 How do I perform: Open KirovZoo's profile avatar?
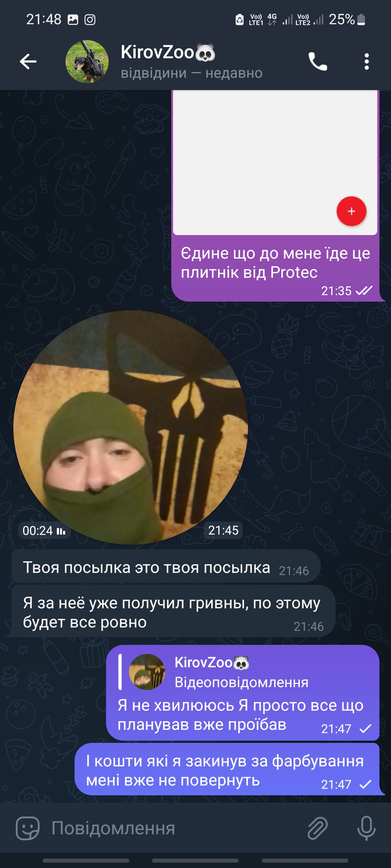pyautogui.click(x=87, y=61)
